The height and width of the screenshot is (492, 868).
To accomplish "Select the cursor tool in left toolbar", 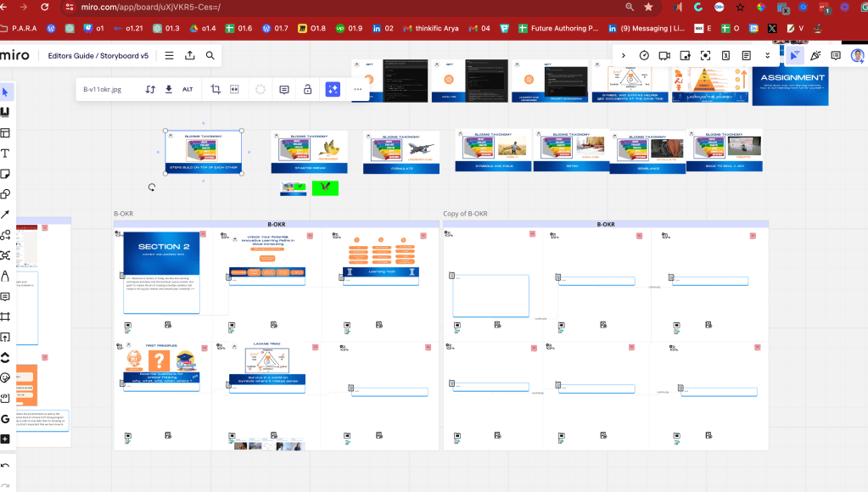I will point(5,92).
